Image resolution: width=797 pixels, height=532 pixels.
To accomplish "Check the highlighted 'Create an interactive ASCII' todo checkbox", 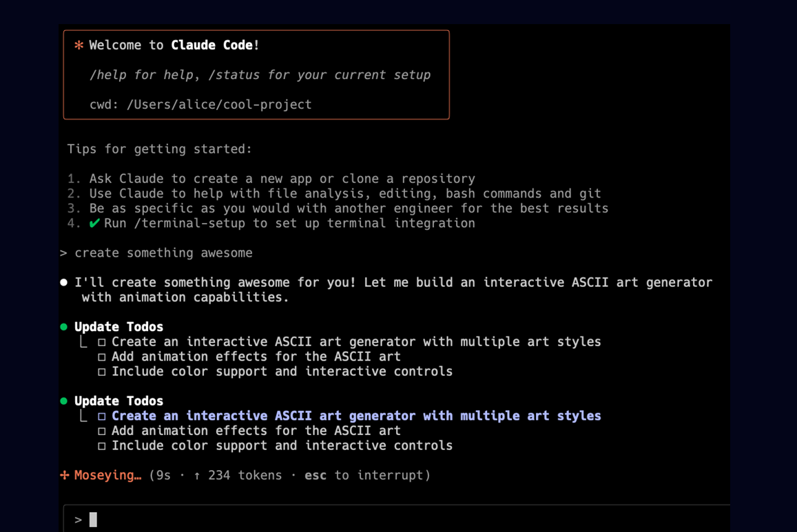I will point(102,416).
